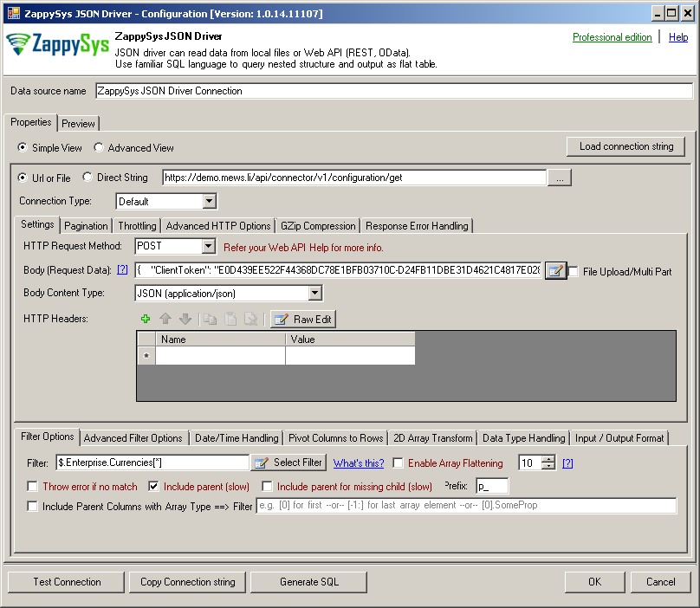Add a new HTTP header row
This screenshot has height=608, width=700.
146,319
